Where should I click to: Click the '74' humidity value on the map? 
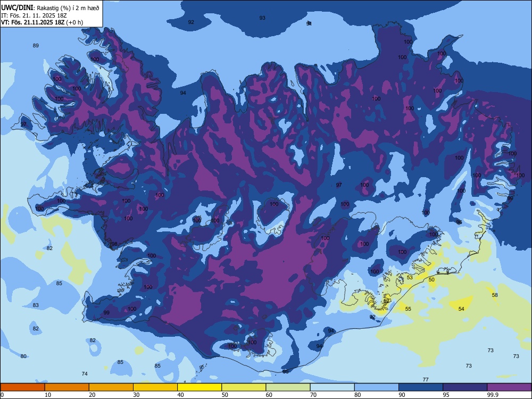pos(85,373)
